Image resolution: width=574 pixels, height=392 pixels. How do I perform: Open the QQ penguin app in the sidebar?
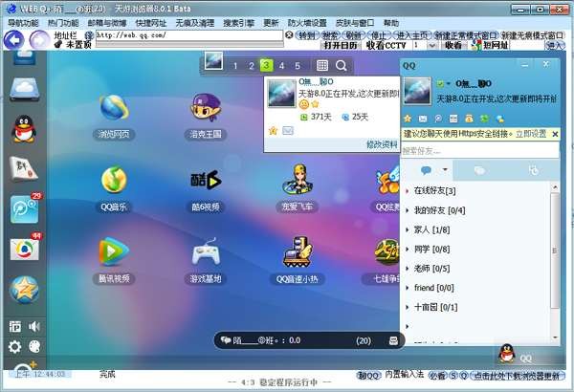point(24,129)
